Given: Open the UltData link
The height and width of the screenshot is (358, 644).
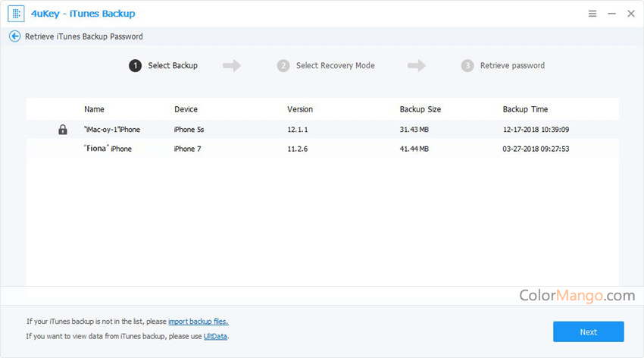Looking at the screenshot, I should (x=216, y=336).
